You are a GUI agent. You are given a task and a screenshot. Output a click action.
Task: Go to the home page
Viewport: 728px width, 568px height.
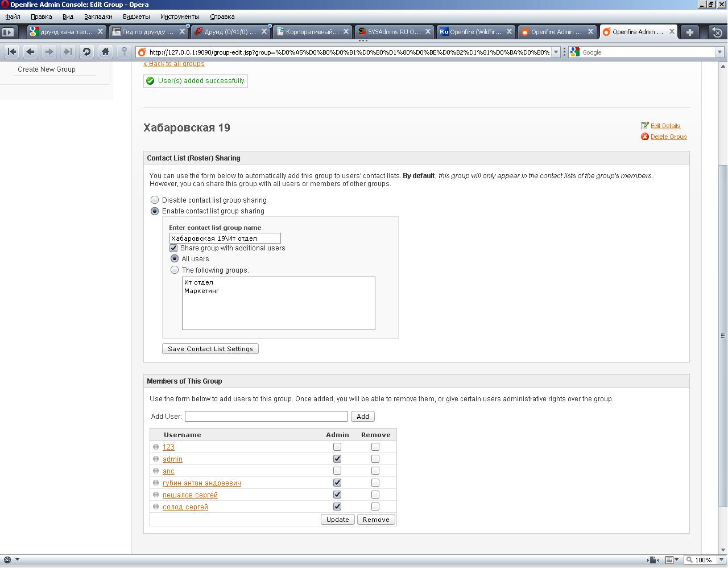[x=105, y=52]
